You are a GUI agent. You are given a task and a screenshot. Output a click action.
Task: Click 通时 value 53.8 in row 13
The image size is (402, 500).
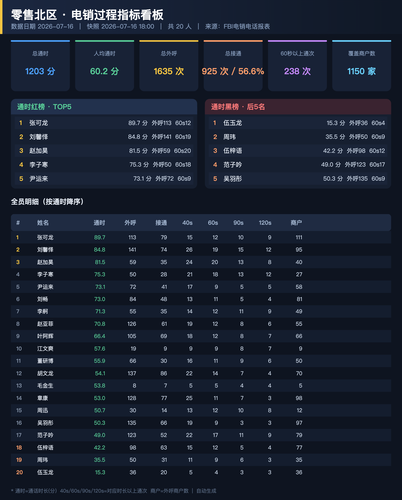click(100, 386)
